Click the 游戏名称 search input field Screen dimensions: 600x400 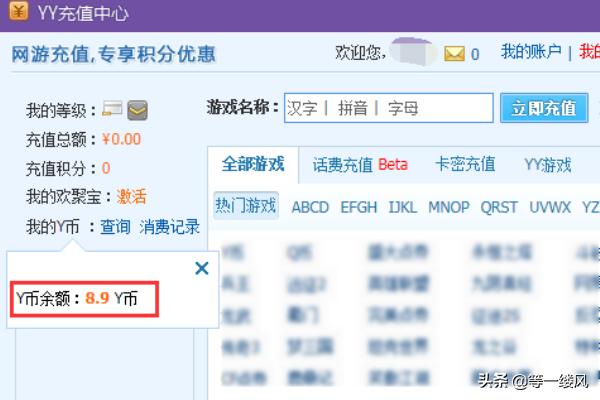[388, 108]
